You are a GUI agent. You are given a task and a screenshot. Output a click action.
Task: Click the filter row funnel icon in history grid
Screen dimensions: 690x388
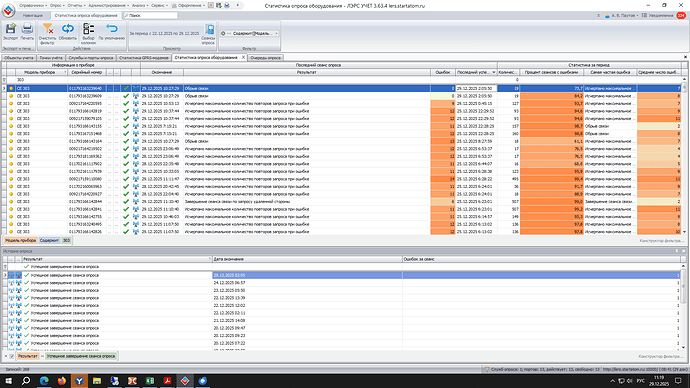coord(5,267)
